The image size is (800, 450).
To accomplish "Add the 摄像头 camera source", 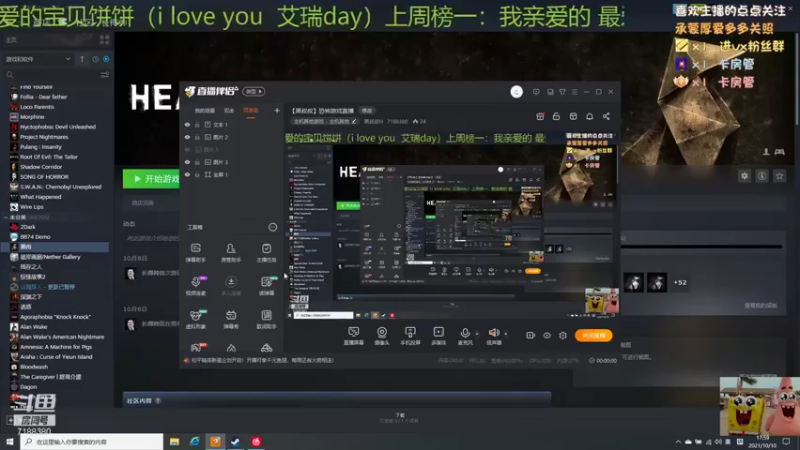I will pos(382,336).
